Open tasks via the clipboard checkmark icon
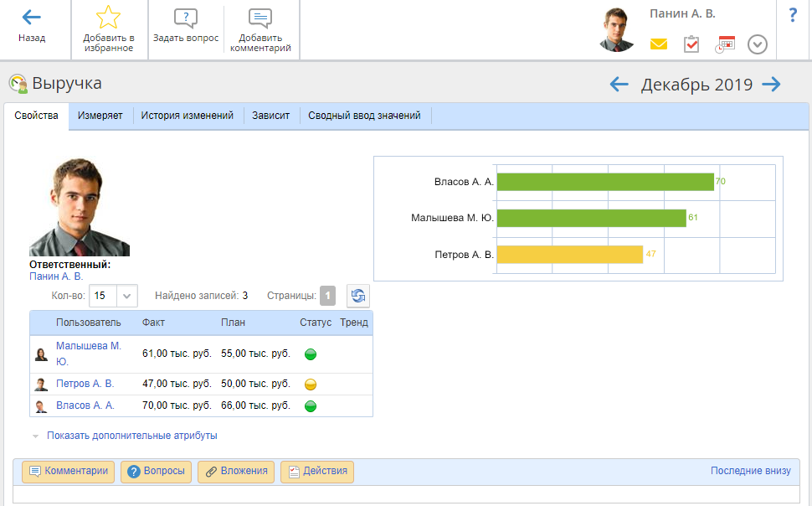 (691, 44)
